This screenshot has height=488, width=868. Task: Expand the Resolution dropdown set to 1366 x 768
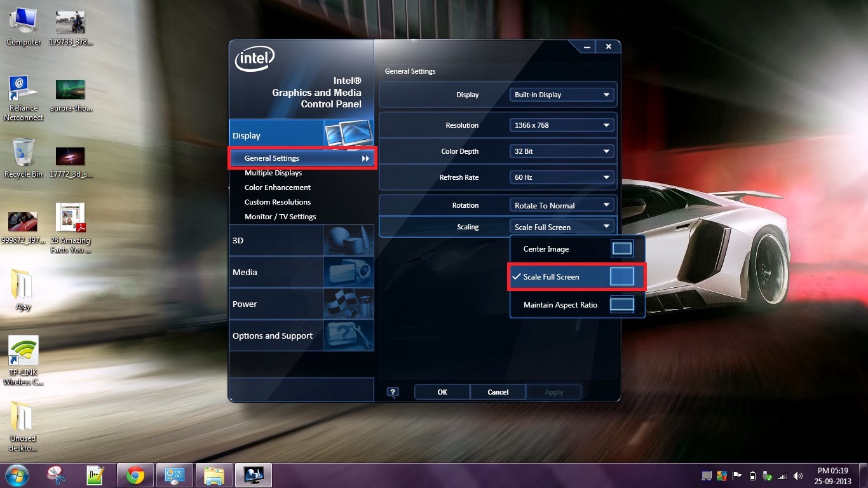[x=562, y=125]
